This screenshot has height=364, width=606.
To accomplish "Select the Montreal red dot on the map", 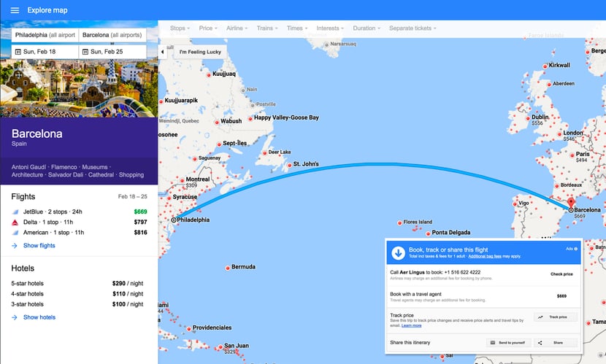I will pos(182,180).
